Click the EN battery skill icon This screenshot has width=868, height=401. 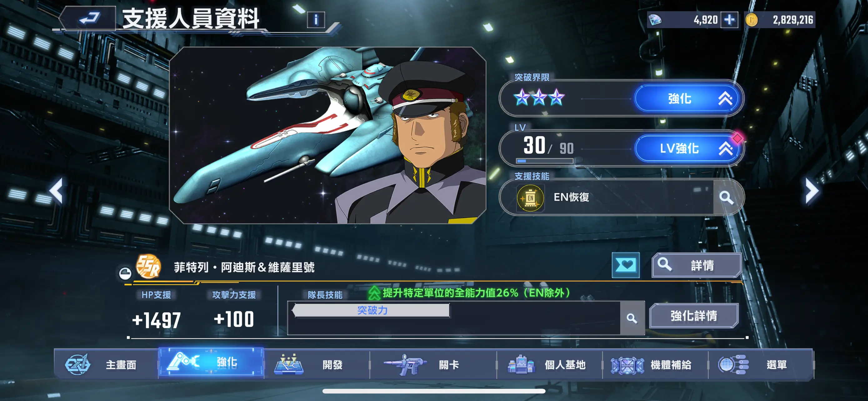coord(530,198)
